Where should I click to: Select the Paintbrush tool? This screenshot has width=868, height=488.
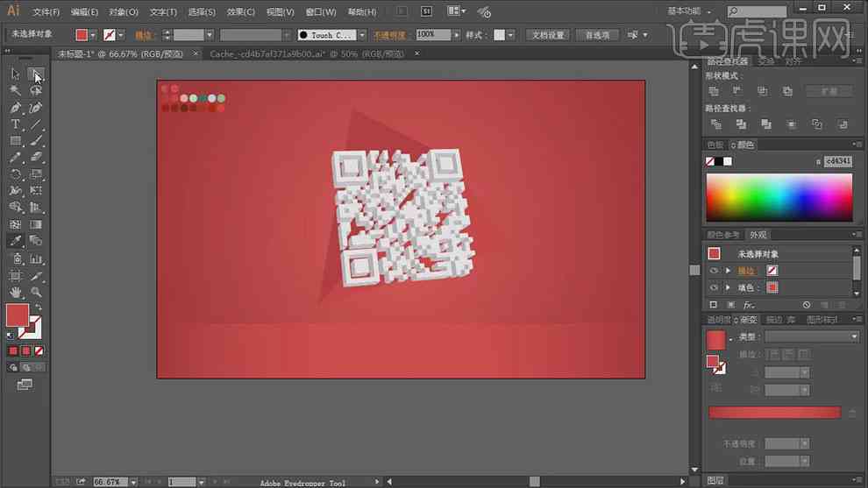click(x=36, y=141)
